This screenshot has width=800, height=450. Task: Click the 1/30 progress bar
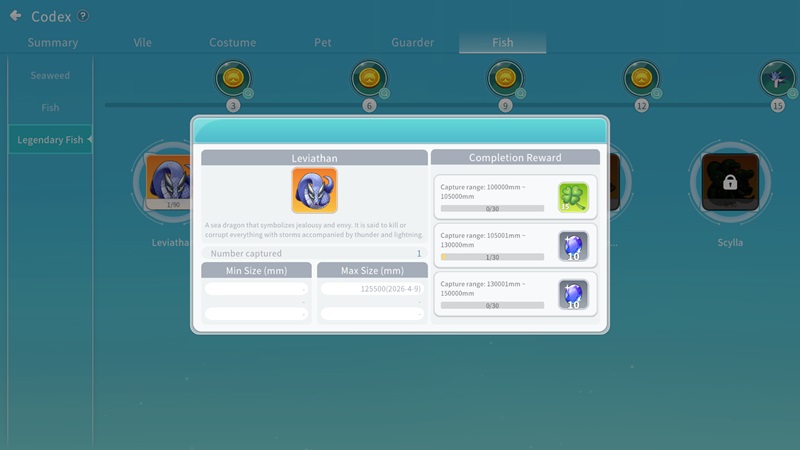pos(492,257)
